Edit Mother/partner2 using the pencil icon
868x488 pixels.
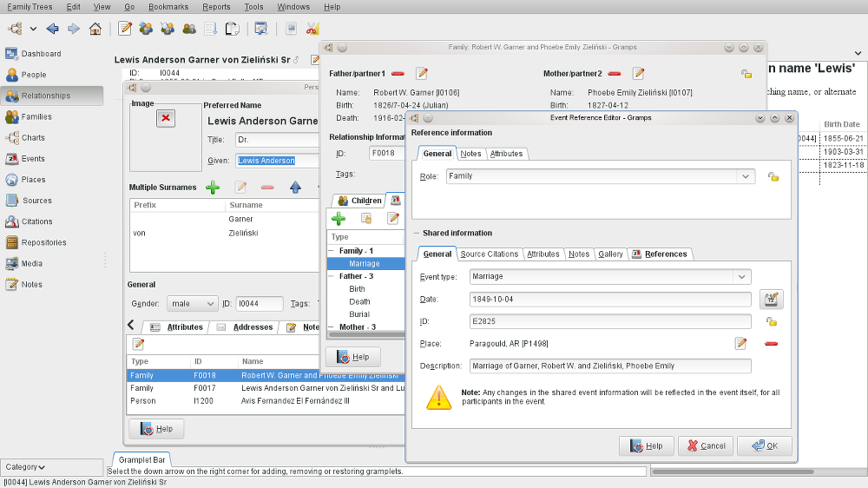pyautogui.click(x=638, y=74)
